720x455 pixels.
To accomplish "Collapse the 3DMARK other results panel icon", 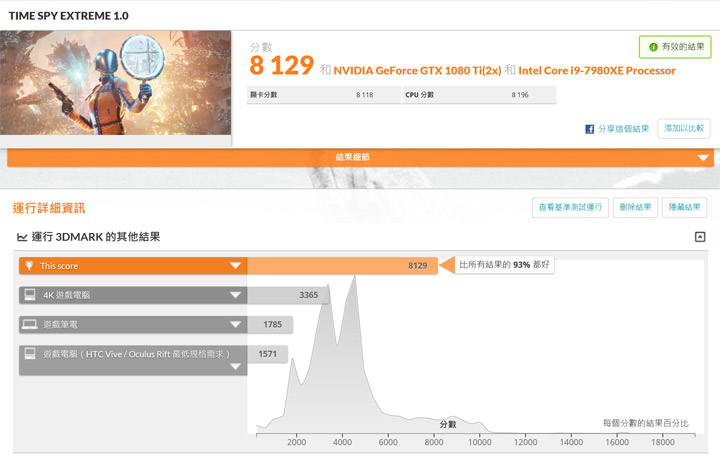I will point(700,237).
